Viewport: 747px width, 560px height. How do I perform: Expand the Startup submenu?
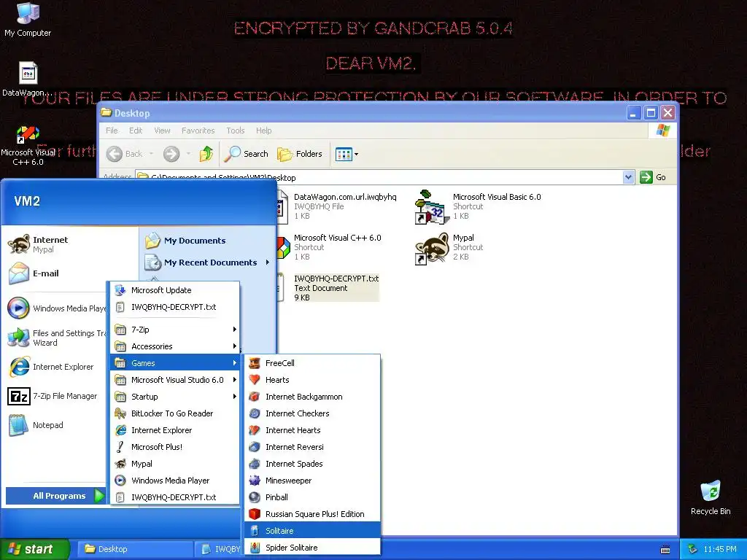click(175, 397)
